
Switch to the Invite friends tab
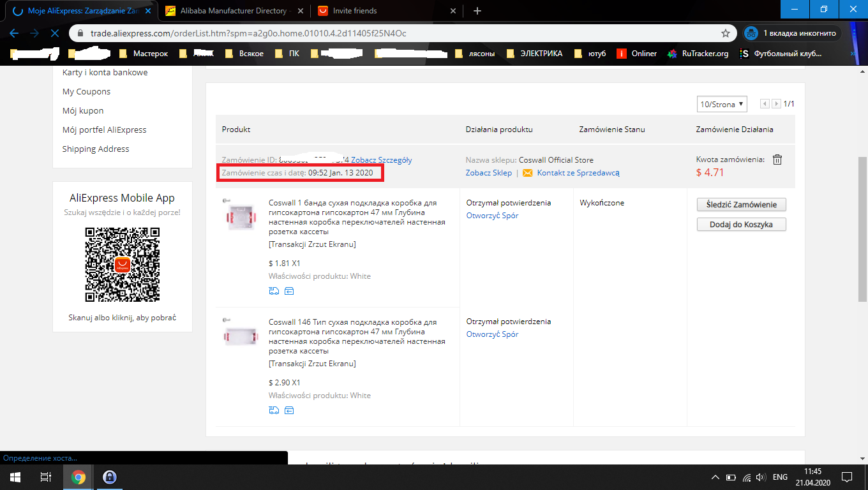(x=387, y=11)
